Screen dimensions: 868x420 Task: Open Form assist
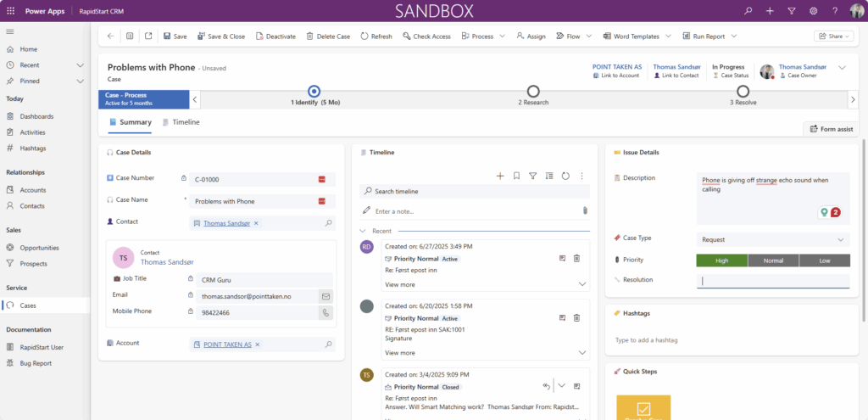pyautogui.click(x=831, y=129)
